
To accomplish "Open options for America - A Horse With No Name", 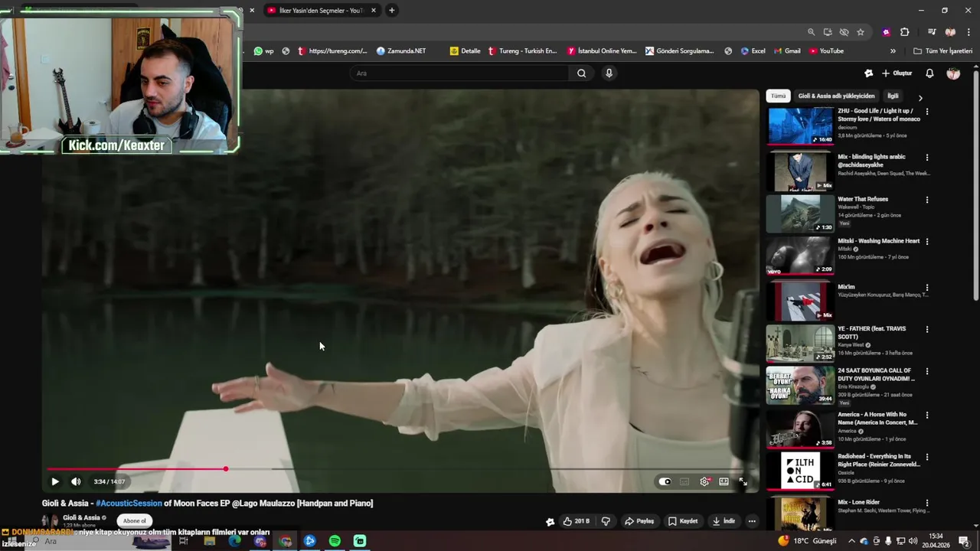I will tap(927, 416).
